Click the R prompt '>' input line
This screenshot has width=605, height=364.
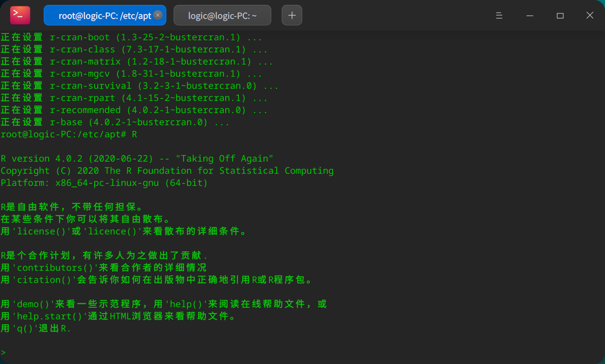click(x=3, y=353)
